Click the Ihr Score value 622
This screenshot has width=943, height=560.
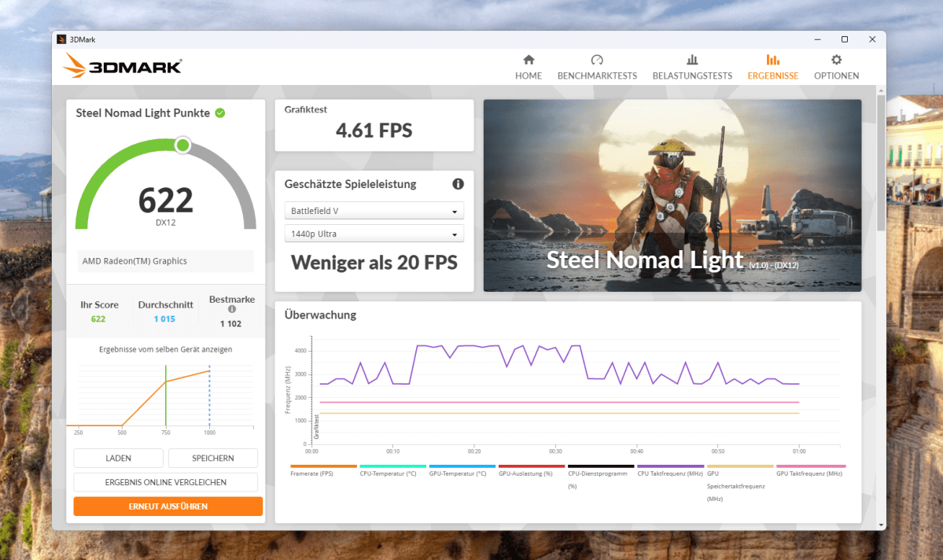[x=98, y=319]
